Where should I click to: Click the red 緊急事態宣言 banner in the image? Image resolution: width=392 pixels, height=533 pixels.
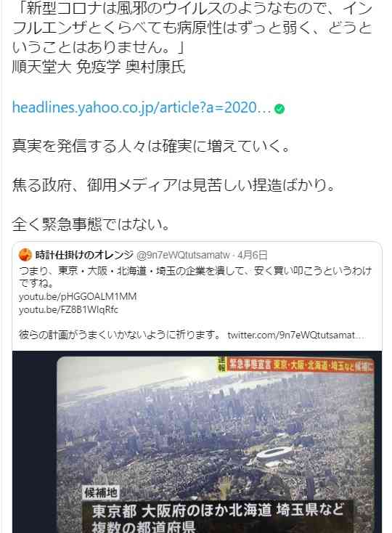point(301,365)
